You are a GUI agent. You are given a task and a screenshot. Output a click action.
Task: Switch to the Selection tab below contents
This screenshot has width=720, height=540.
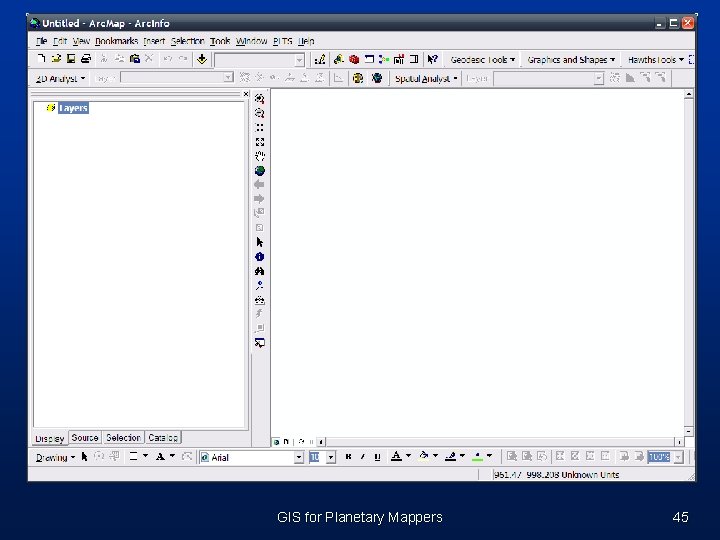(x=123, y=438)
